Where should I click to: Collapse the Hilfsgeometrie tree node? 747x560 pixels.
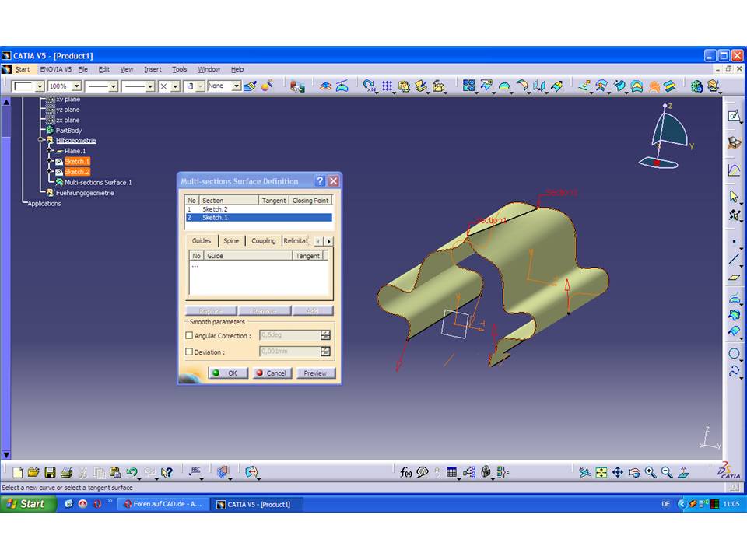(x=41, y=140)
